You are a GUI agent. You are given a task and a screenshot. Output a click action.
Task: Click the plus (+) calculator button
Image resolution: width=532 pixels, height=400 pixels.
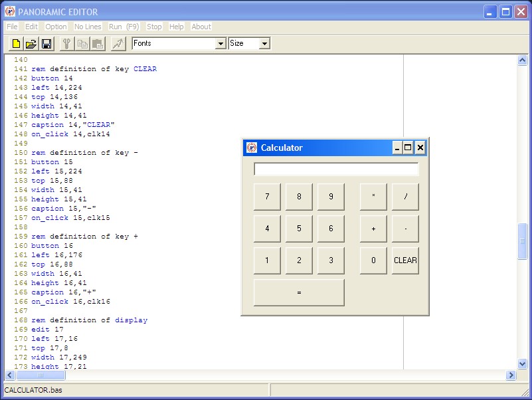[373, 229]
